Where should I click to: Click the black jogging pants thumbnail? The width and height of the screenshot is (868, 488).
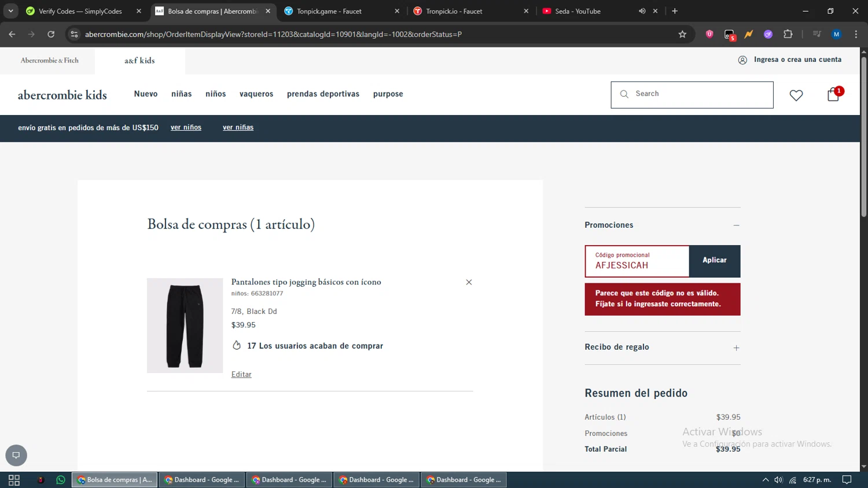185,326
